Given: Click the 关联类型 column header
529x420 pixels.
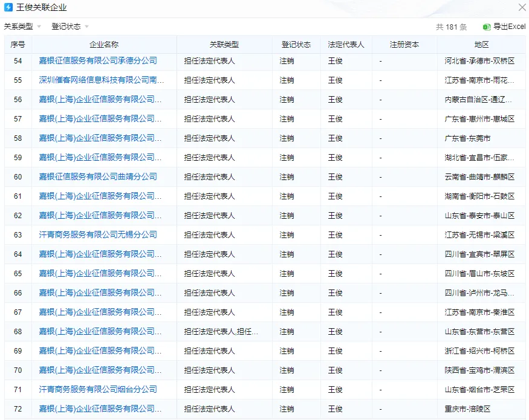Looking at the screenshot, I should point(224,45).
